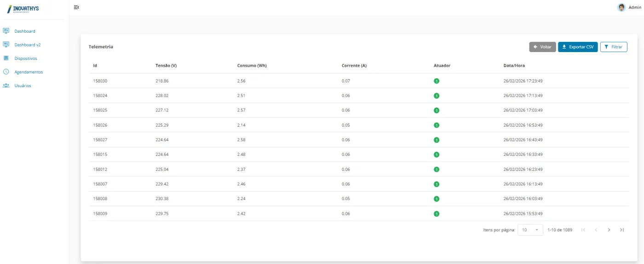Click the Voltar button
This screenshot has width=644, height=264.
pos(542,47)
